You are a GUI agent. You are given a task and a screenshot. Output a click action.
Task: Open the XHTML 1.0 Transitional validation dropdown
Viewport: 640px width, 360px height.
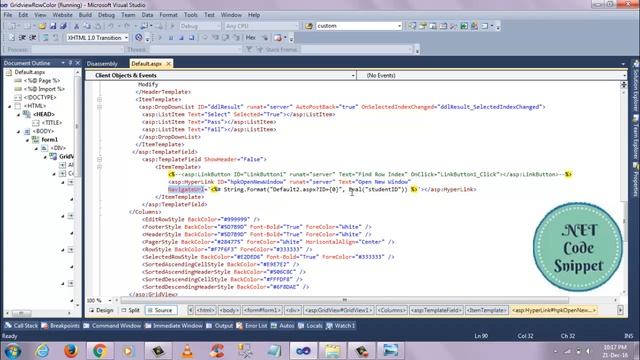tap(126, 38)
